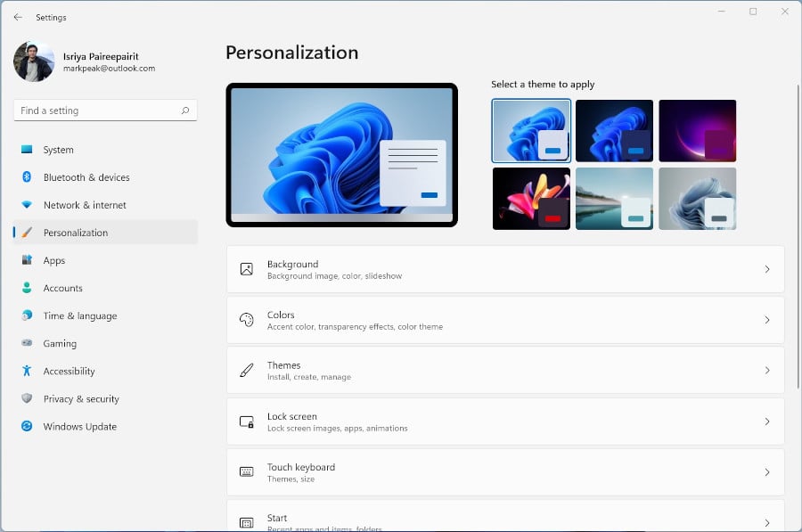Image resolution: width=802 pixels, height=532 pixels.
Task: Open Time & language category
Action: pos(105,315)
